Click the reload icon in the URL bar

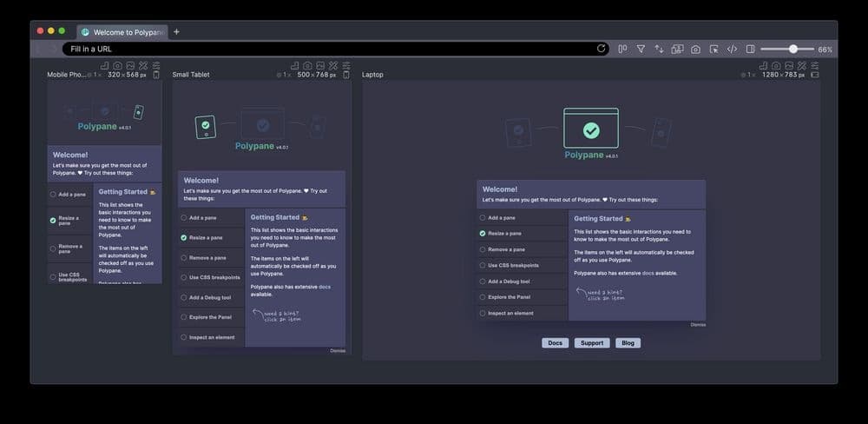click(x=602, y=49)
